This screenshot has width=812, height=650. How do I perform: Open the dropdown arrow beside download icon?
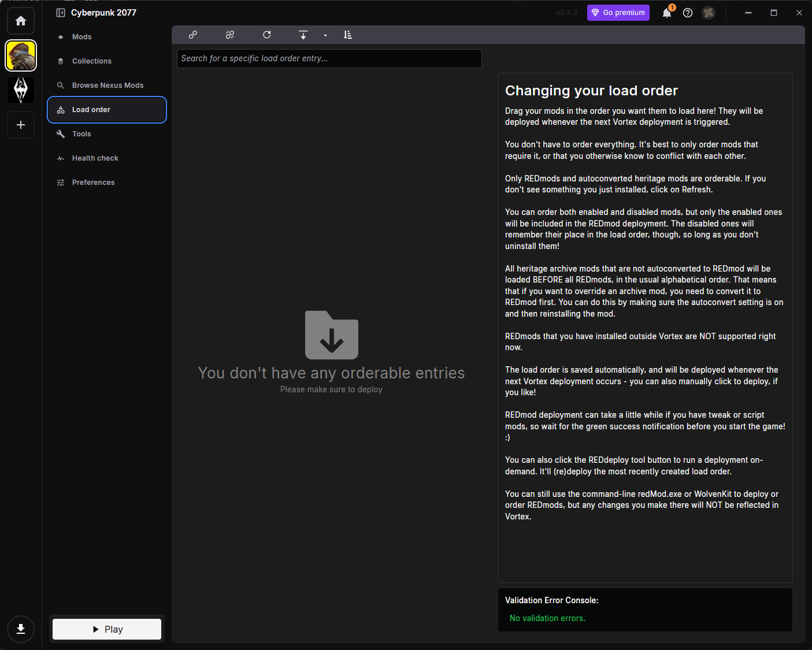(325, 35)
